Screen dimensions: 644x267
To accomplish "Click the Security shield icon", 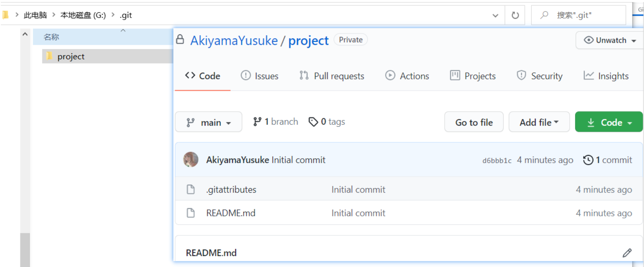I will 521,75.
